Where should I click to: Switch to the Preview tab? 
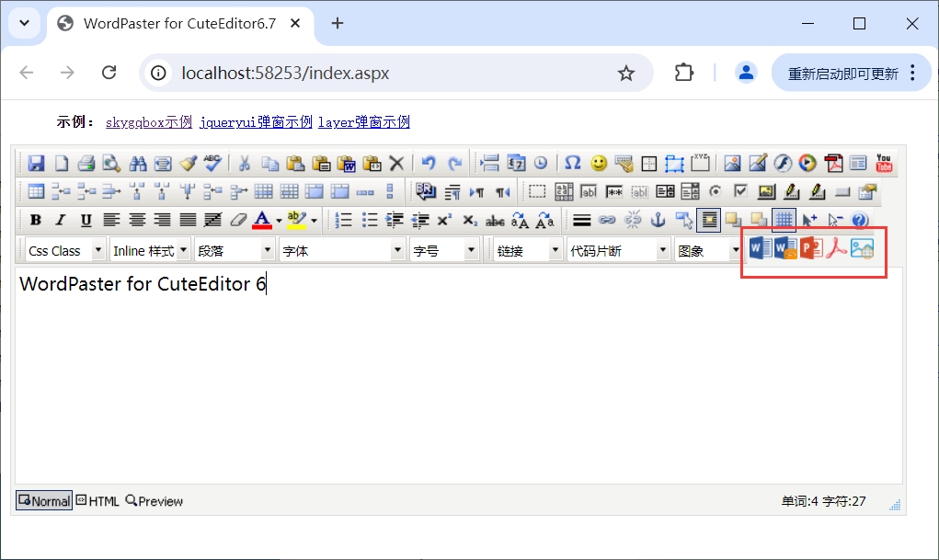[155, 501]
